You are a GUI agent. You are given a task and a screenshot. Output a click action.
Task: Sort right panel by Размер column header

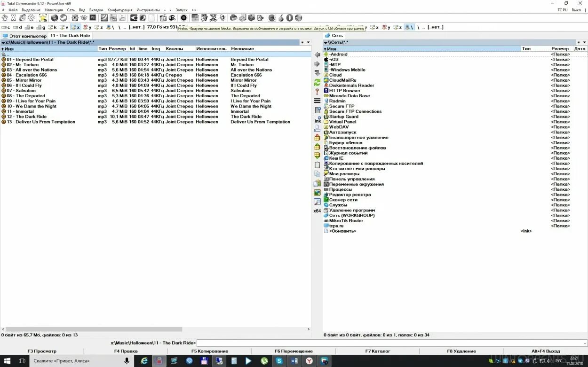[560, 49]
